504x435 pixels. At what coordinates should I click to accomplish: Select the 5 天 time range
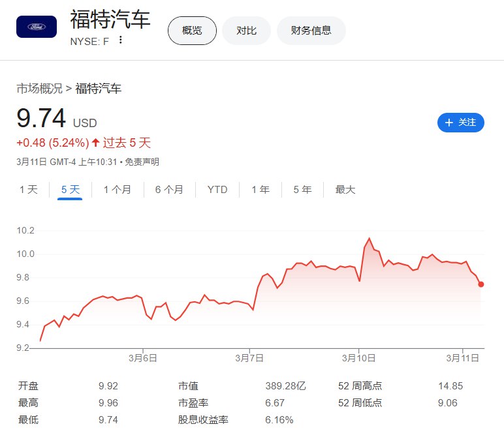pyautogui.click(x=70, y=189)
